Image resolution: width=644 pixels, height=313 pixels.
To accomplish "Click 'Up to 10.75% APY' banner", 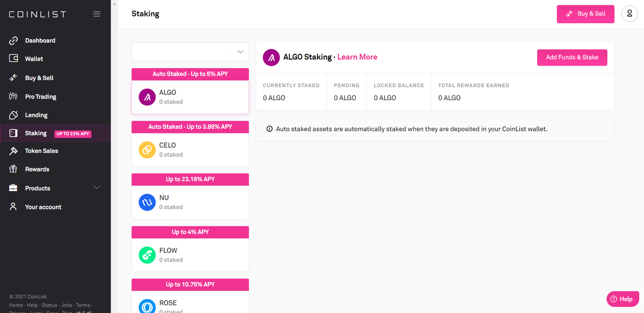I will tap(190, 285).
